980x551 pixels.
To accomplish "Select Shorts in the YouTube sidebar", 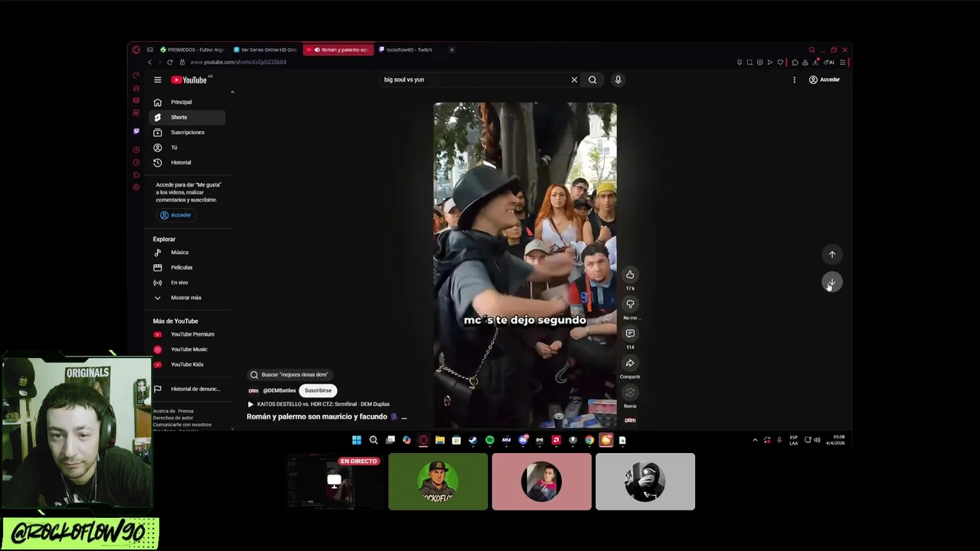I will tap(187, 117).
